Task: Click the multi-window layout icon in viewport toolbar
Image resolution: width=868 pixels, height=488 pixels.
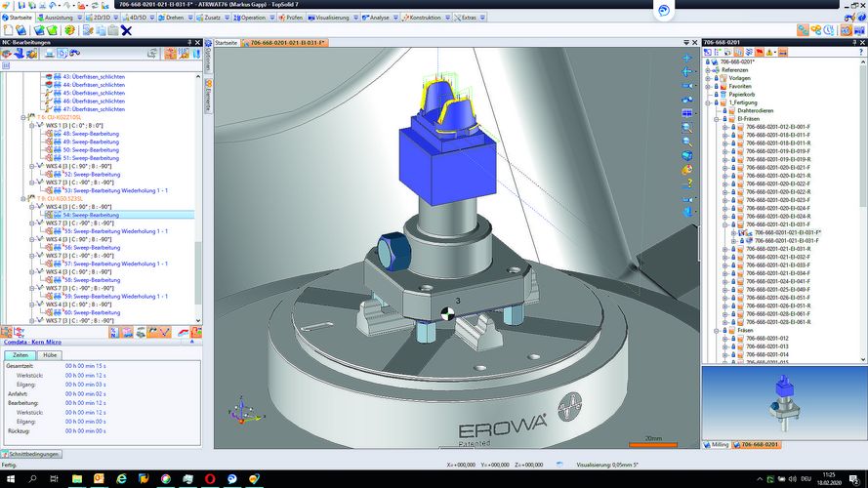Action: point(687,113)
